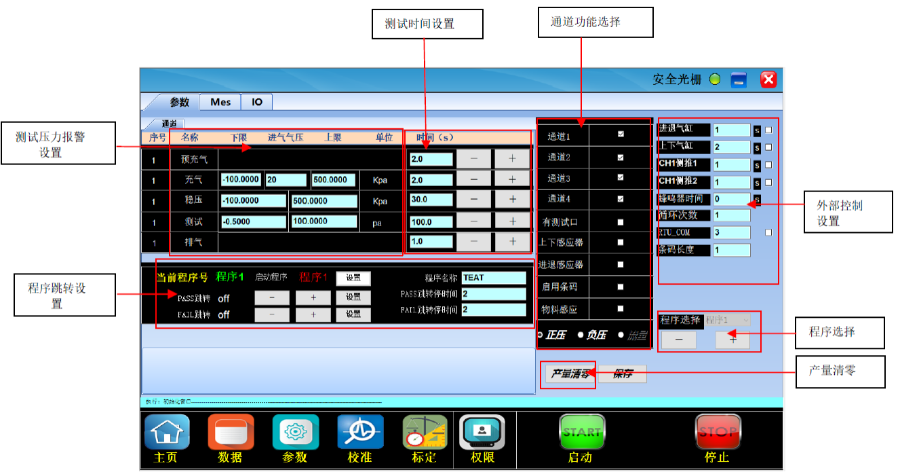900x474 pixels.
Task: Uncheck the 通道1 channel checkbox
Action: pyautogui.click(x=621, y=134)
